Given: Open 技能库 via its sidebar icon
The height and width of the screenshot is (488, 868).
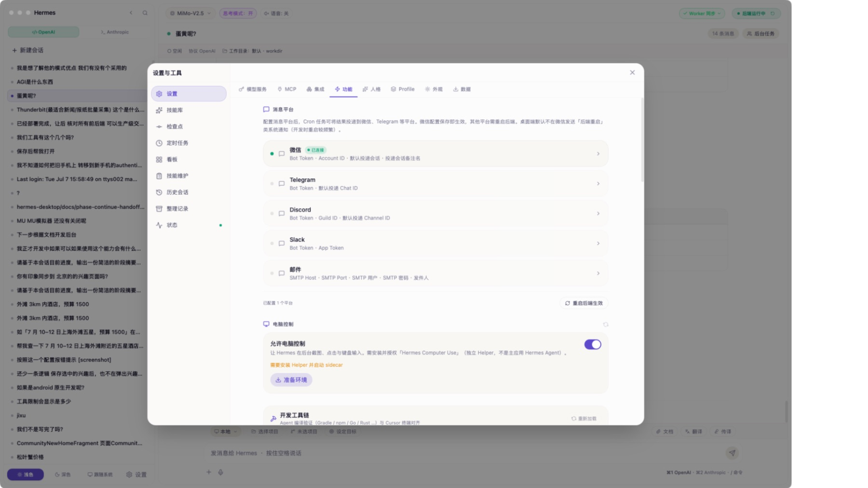Looking at the screenshot, I should click(x=159, y=110).
